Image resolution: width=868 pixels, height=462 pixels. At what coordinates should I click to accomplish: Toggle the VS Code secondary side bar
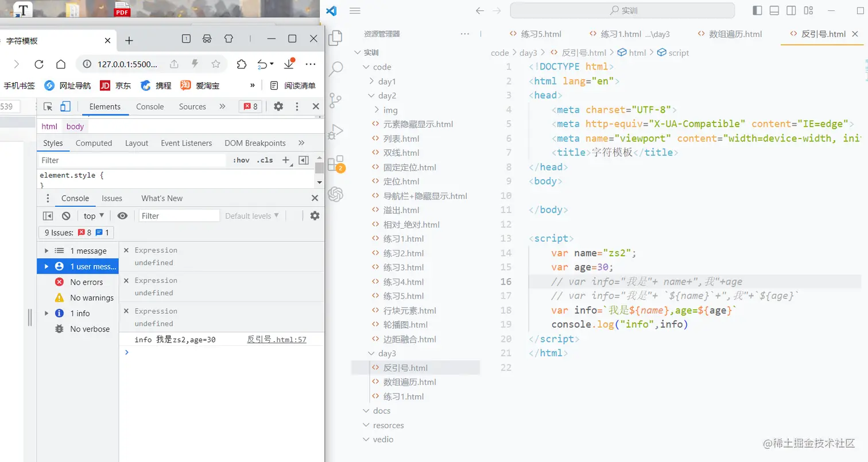pyautogui.click(x=791, y=10)
